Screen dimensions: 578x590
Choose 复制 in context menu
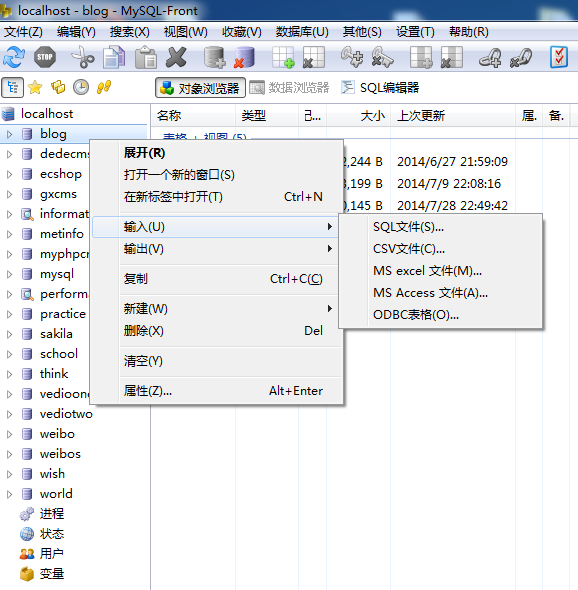[217, 279]
